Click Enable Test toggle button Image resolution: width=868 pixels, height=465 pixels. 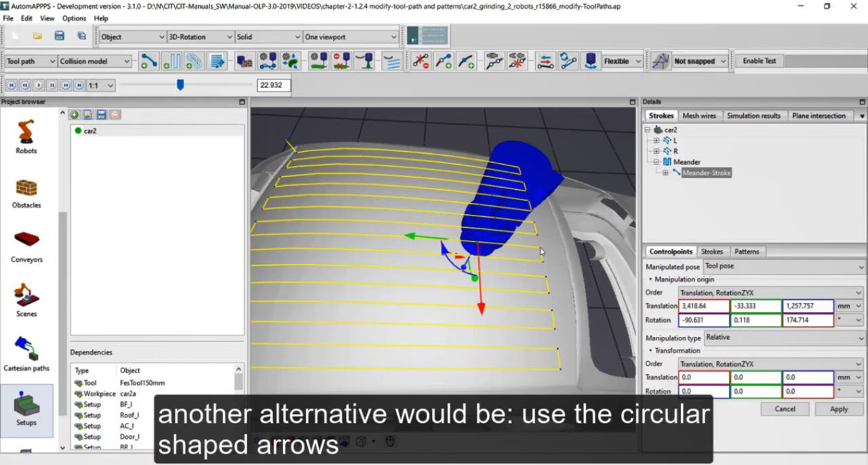[759, 61]
